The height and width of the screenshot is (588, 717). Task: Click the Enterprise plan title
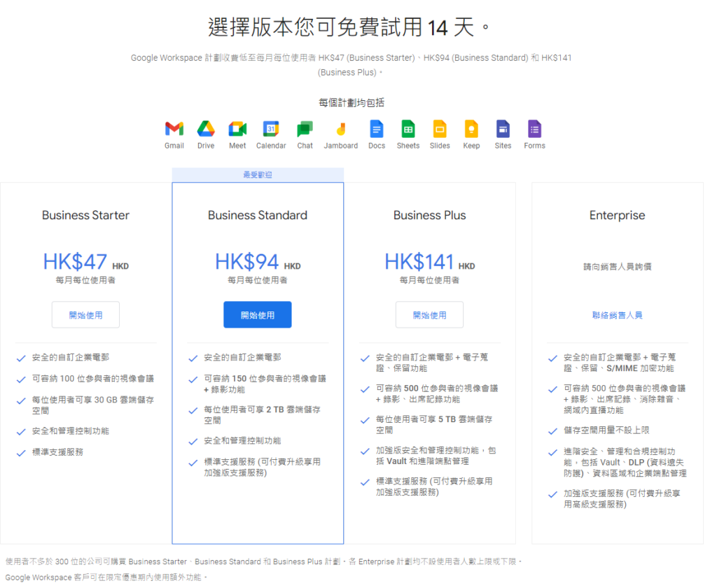[x=618, y=216]
